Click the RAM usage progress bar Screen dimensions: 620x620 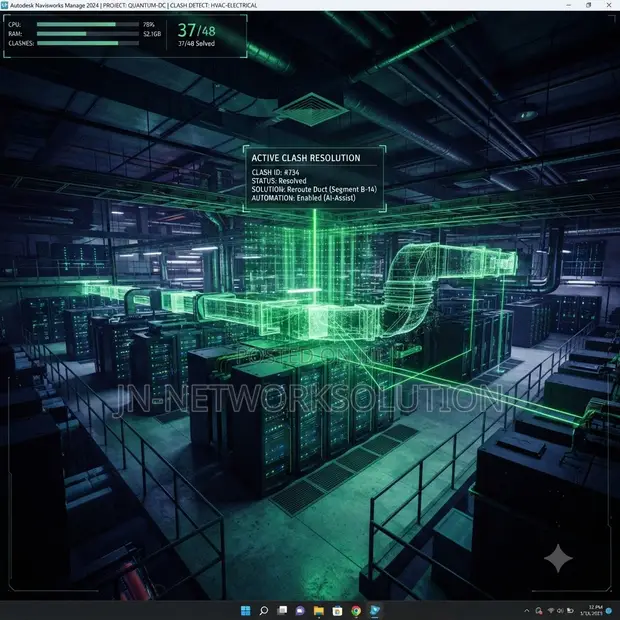[88, 34]
